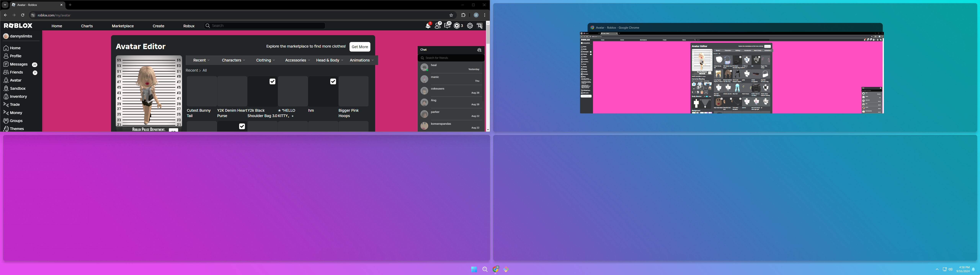
Task: Open Chrome from the Windows taskbar
Action: 495,269
